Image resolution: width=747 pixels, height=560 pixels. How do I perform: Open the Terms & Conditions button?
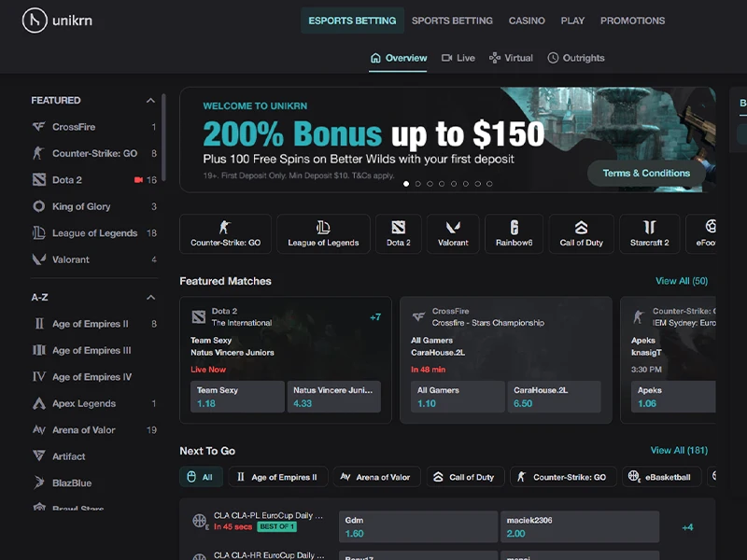[x=646, y=174]
